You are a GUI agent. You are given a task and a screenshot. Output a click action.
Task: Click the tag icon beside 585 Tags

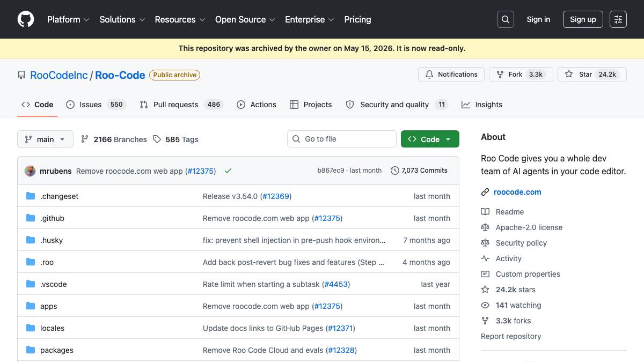click(157, 139)
